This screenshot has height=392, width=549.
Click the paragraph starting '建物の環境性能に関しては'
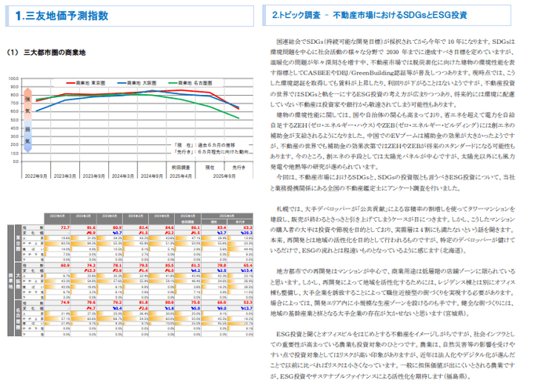(x=392, y=140)
